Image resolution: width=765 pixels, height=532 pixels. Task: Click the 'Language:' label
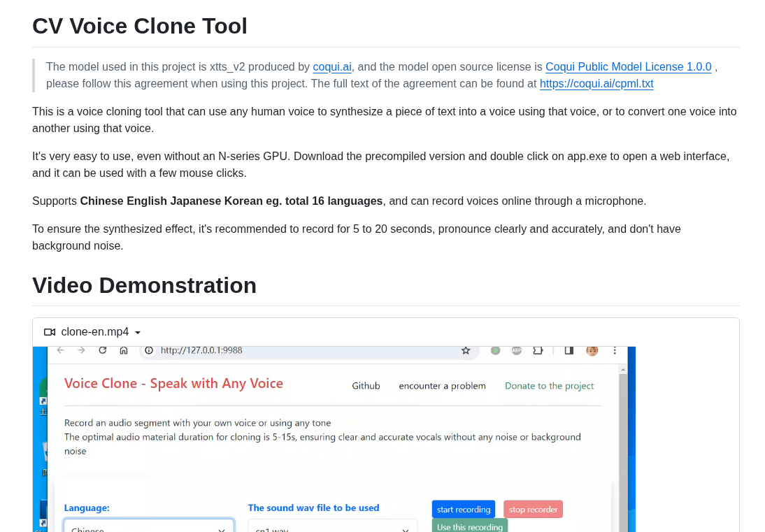click(x=87, y=508)
